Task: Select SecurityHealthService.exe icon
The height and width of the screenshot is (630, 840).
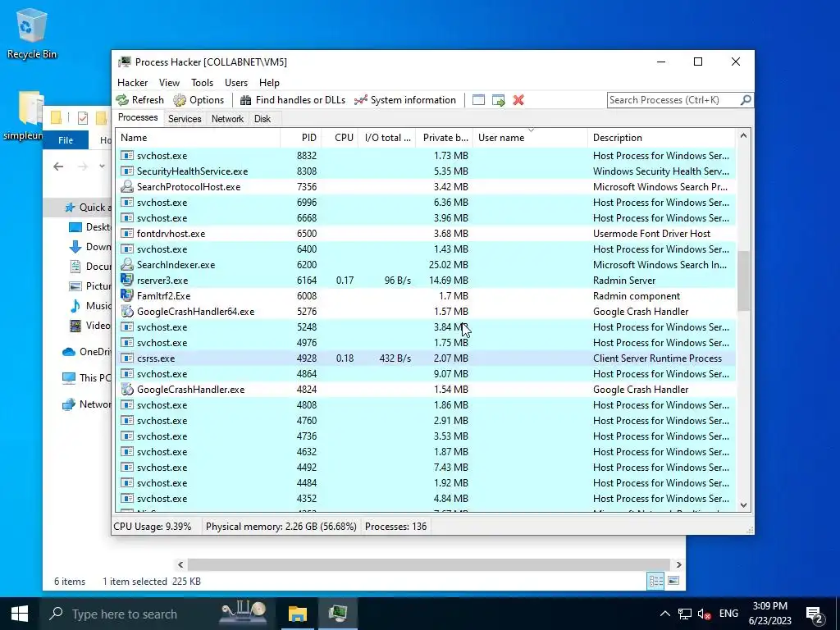Action: pyautogui.click(x=127, y=171)
